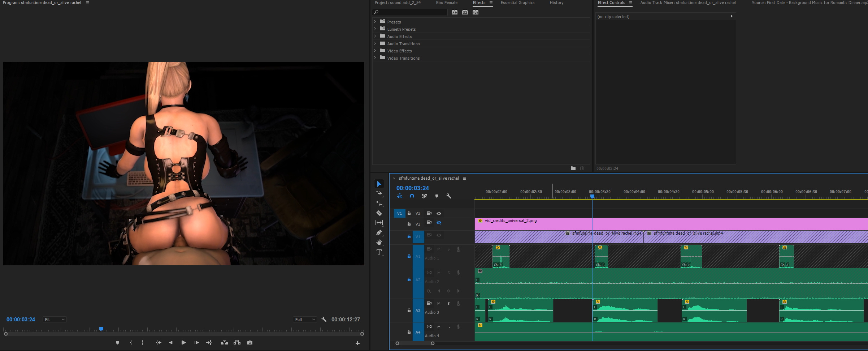Toggle Linked Selection in the timeline

[x=424, y=196]
